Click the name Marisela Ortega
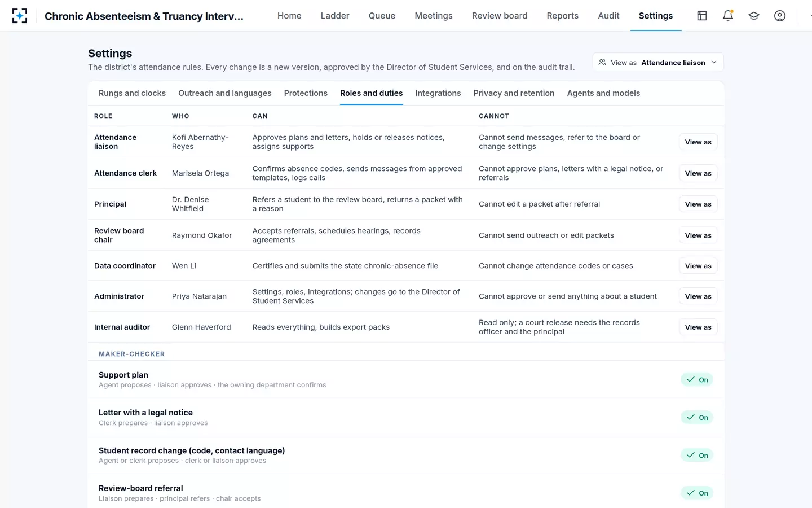 click(x=200, y=173)
